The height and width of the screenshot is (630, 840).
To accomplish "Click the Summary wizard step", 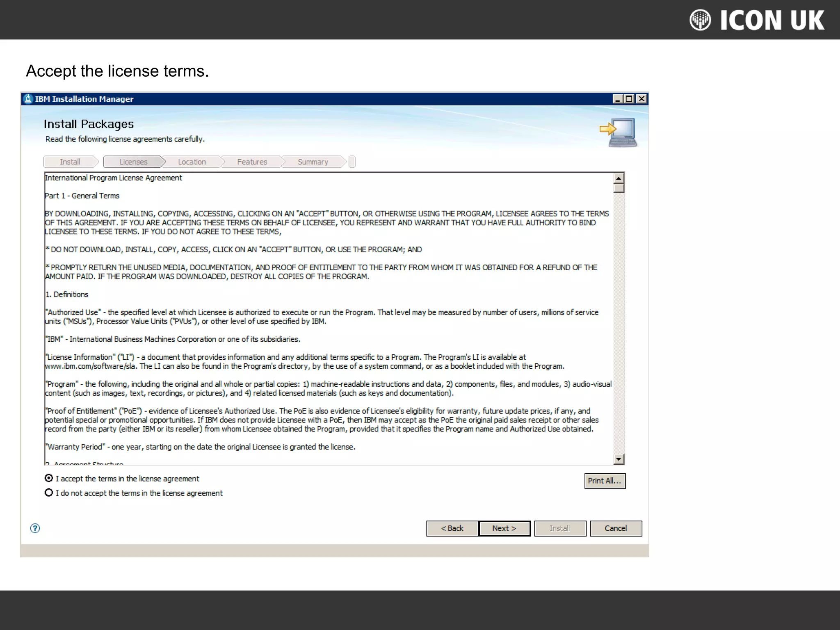I will [313, 162].
